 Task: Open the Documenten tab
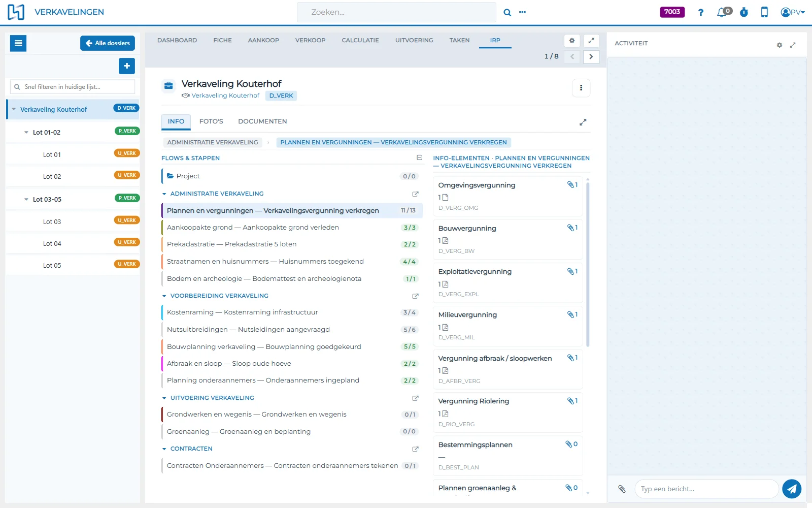tap(262, 121)
